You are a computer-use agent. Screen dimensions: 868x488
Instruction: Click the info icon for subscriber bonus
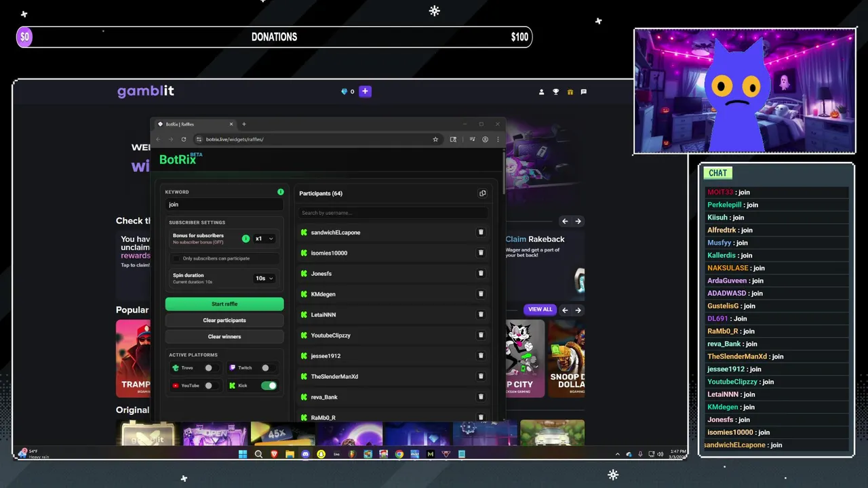click(246, 239)
